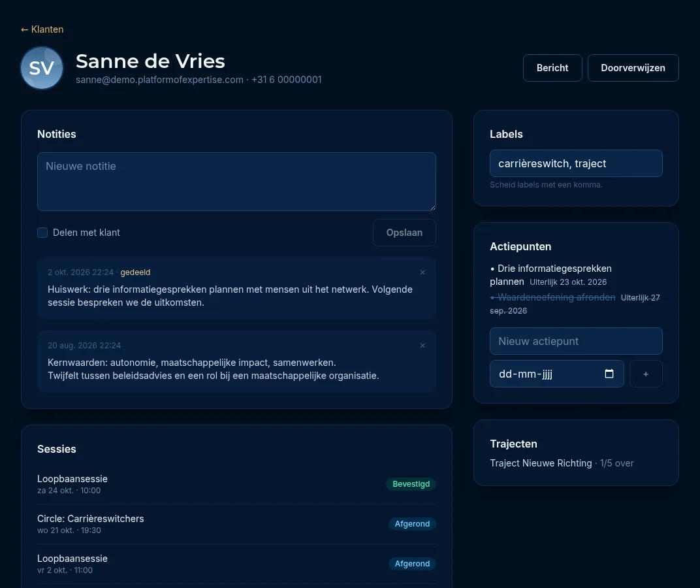The height and width of the screenshot is (588, 700).
Task: Add the action item with plus button
Action: point(646,374)
